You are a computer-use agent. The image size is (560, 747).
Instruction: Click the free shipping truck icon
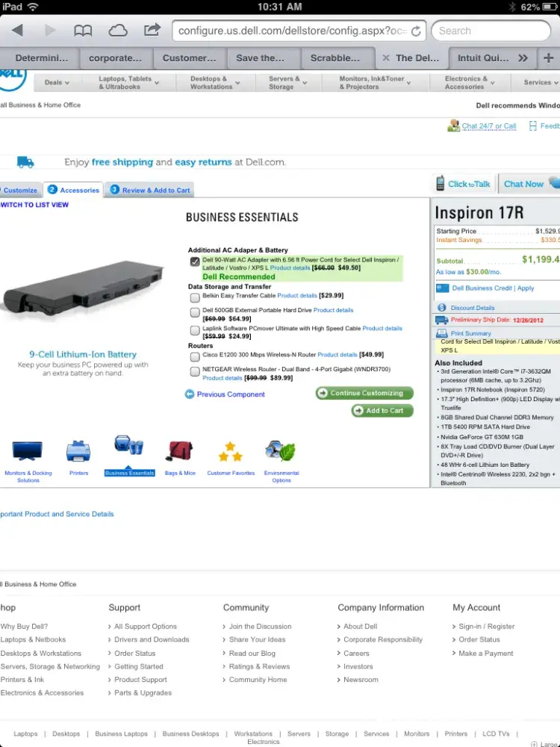25,162
